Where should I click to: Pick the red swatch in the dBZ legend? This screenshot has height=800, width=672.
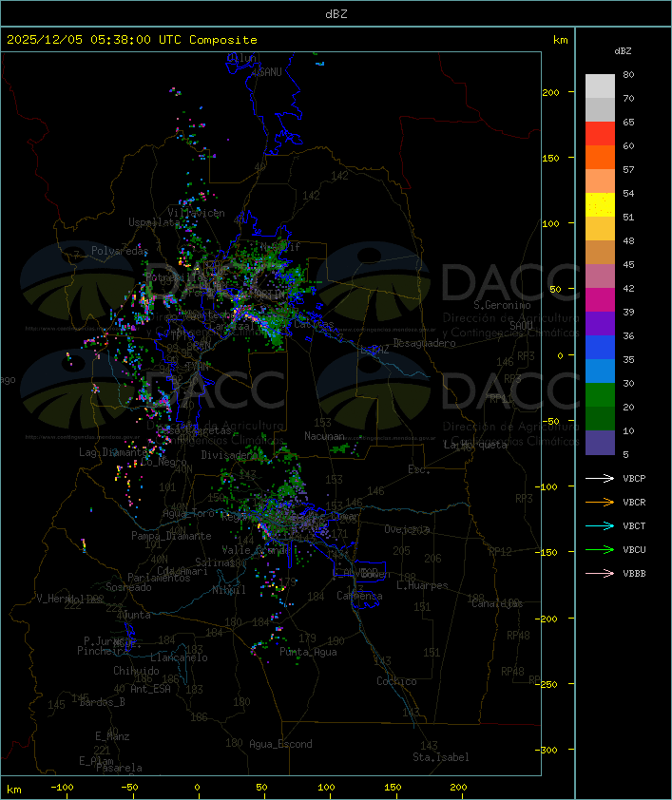pos(600,134)
